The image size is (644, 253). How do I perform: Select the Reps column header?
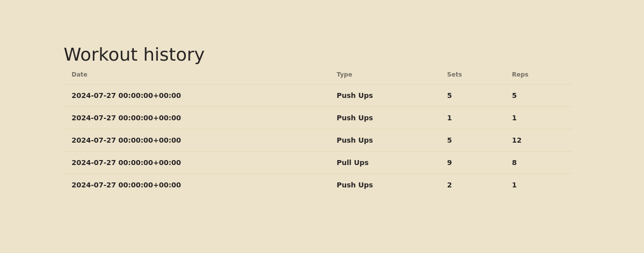tap(520, 75)
